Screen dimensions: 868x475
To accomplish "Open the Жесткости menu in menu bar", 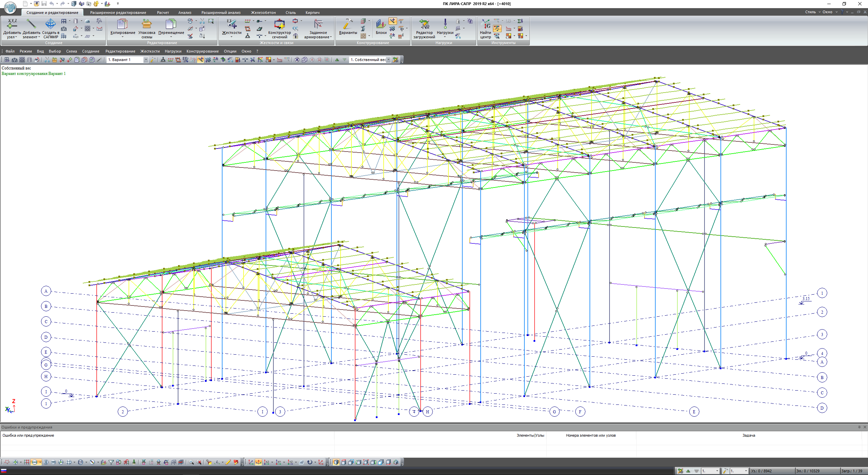I will pos(150,51).
